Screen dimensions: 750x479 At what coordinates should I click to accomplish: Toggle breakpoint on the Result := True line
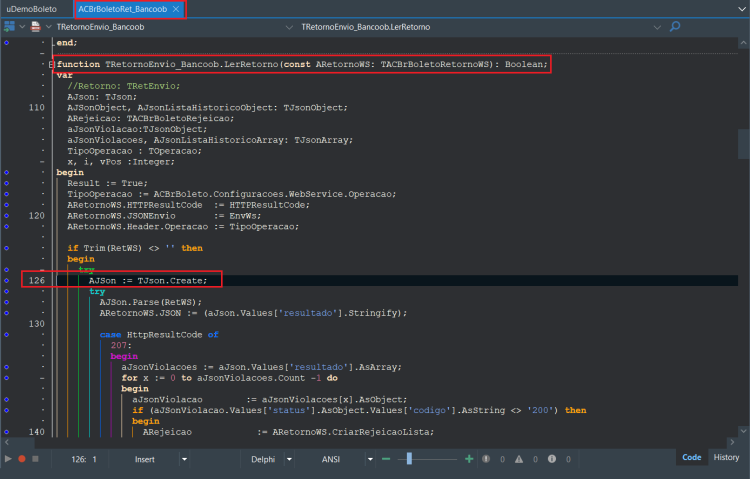tap(7, 183)
